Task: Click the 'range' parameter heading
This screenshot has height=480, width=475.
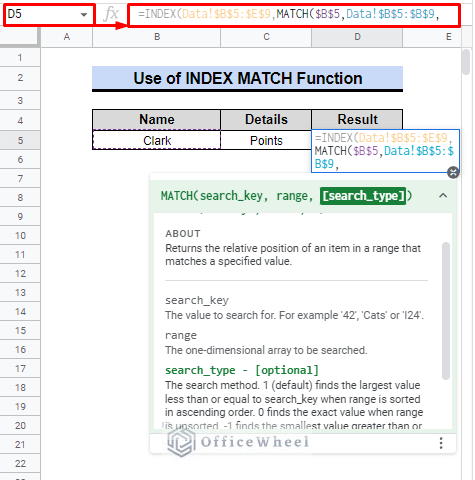Action: [x=181, y=335]
